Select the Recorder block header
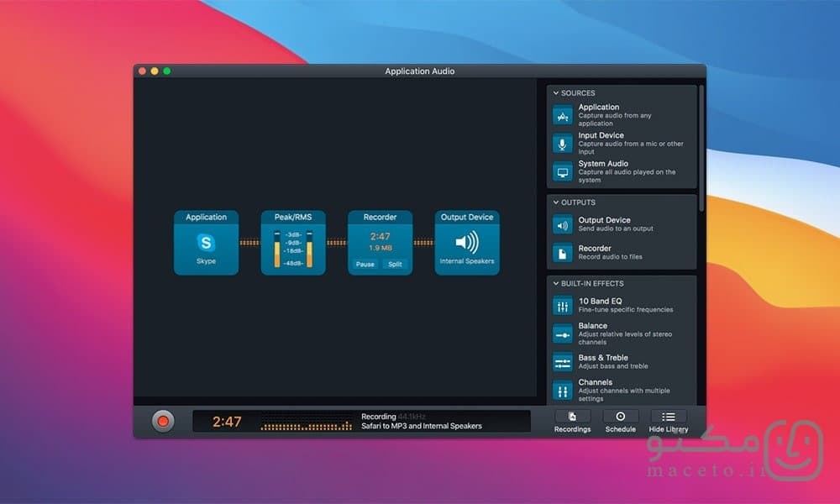840x504 pixels. pos(380,217)
